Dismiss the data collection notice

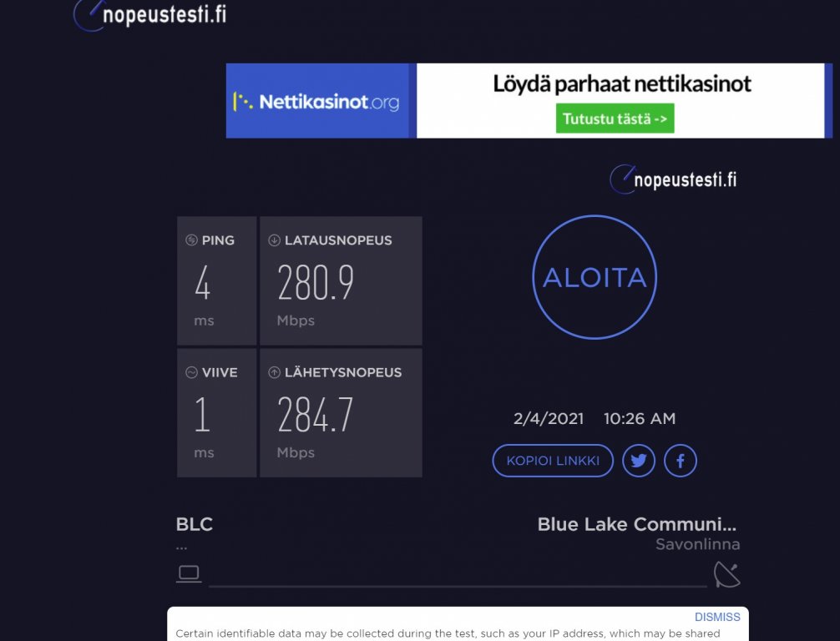click(717, 617)
